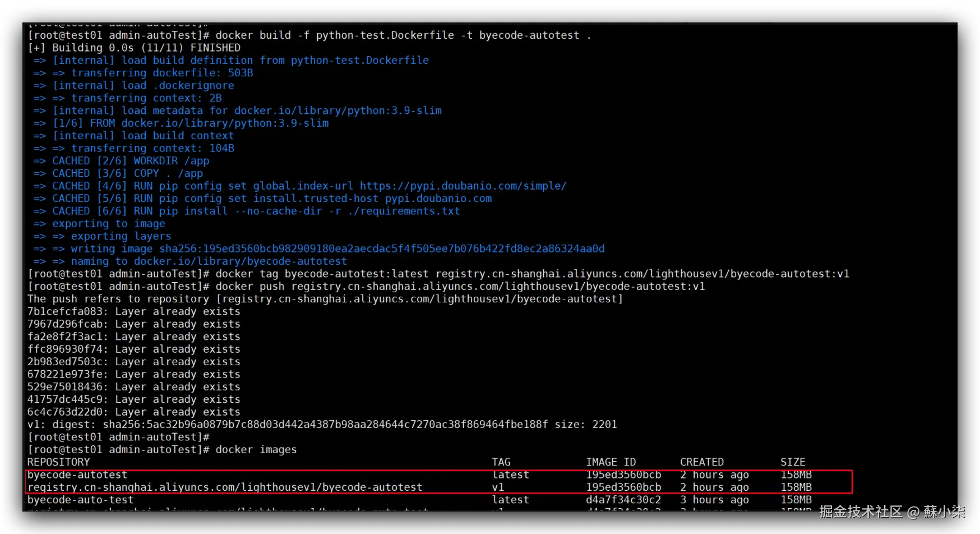
Task: Click the 'transferring dockerfile: 503B' line
Action: click(143, 73)
